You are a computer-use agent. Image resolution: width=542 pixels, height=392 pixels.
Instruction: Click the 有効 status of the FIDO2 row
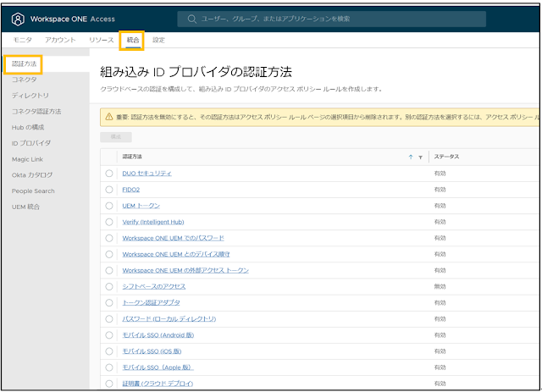[440, 190]
